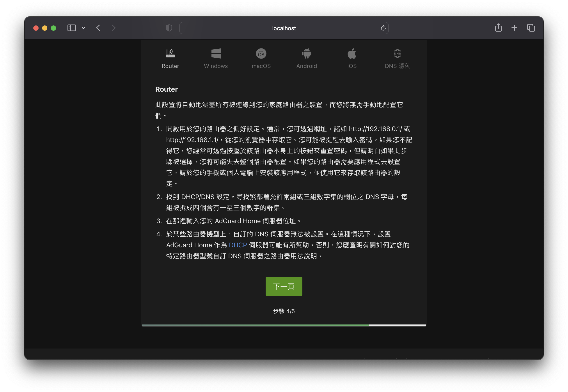This screenshot has height=392, width=568.
Task: Select the Apple iOS icon
Action: point(351,53)
